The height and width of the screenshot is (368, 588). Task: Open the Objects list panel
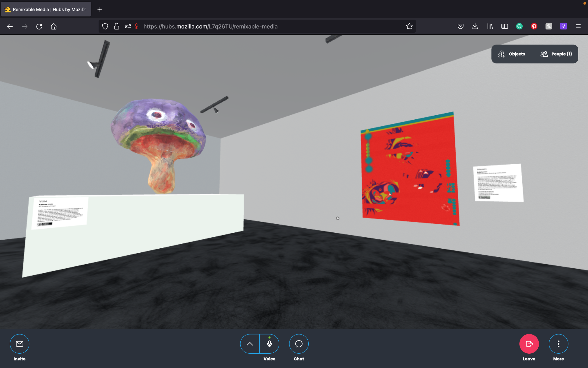(x=511, y=54)
